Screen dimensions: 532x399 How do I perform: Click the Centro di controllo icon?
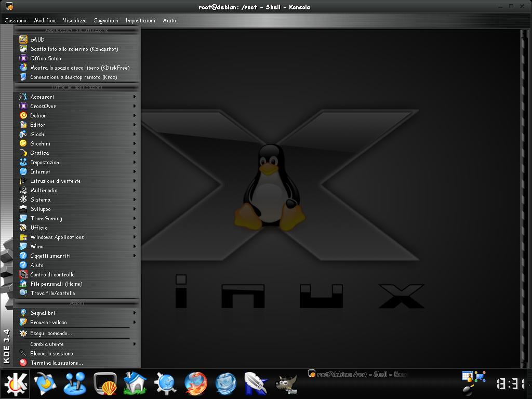[x=23, y=274]
